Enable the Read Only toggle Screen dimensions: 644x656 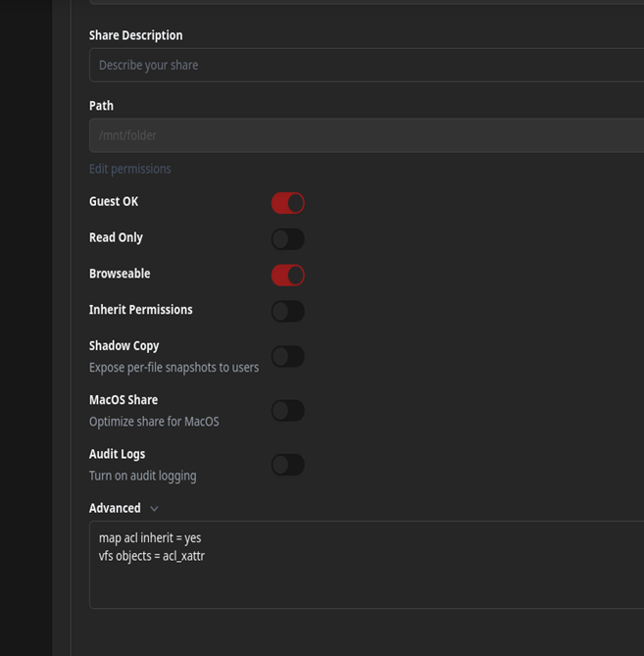287,239
